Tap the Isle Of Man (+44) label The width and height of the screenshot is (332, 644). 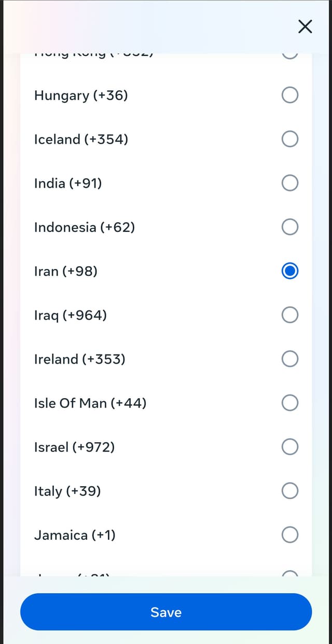(x=90, y=403)
